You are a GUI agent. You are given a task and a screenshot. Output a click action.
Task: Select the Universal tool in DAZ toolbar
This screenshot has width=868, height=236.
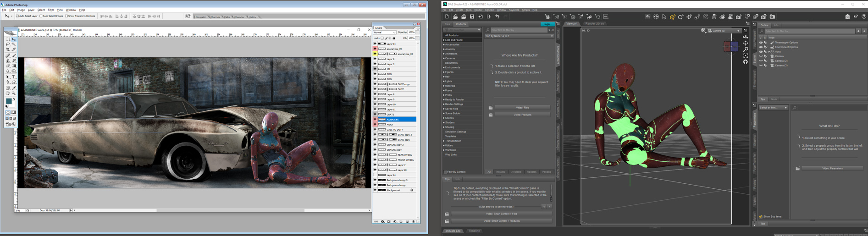[x=672, y=17]
